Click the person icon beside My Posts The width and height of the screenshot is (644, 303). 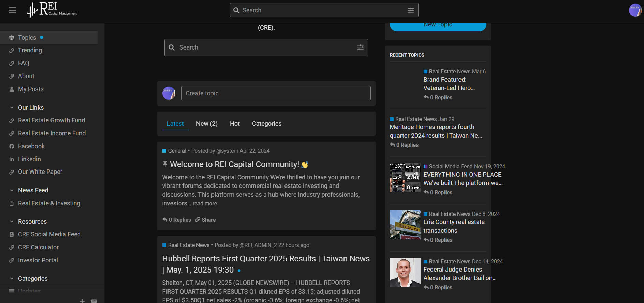(x=12, y=89)
